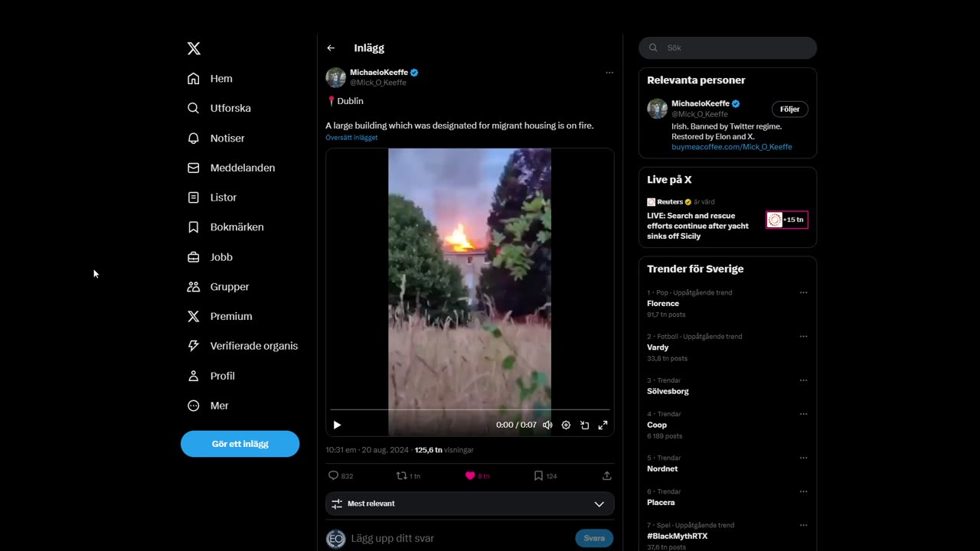Image resolution: width=980 pixels, height=551 pixels.
Task: Click @Mick_O_Keeffe handle in post
Action: (377, 83)
